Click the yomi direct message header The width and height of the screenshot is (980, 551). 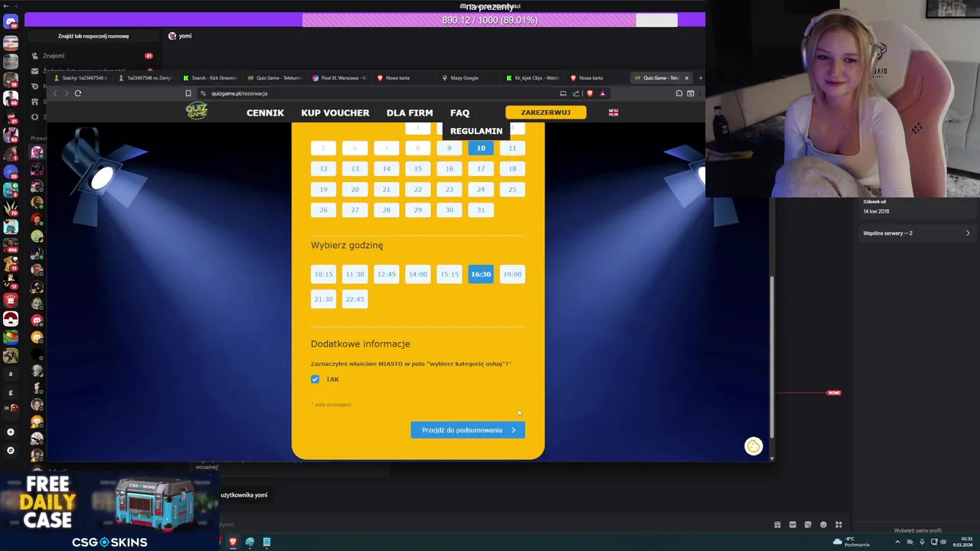click(x=181, y=36)
